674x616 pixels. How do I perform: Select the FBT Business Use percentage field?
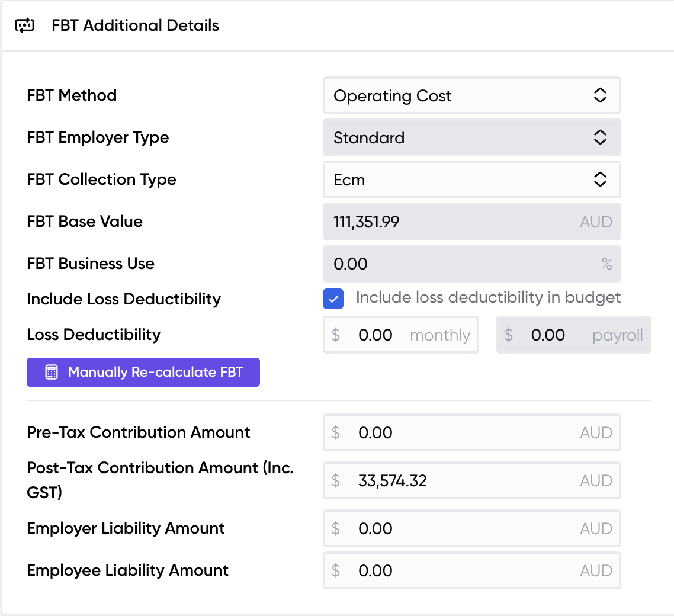pyautogui.click(x=462, y=264)
